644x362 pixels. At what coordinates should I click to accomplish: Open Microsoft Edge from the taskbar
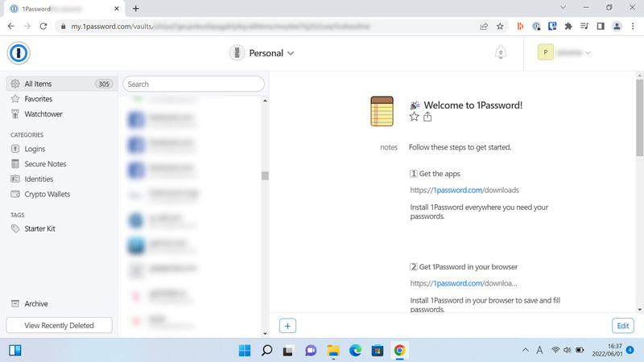pos(355,351)
